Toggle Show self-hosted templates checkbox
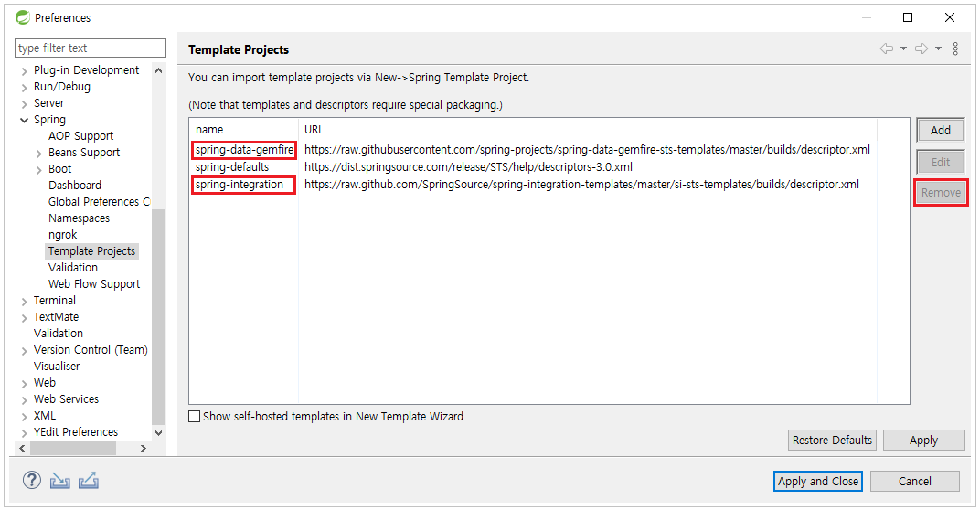 point(195,416)
